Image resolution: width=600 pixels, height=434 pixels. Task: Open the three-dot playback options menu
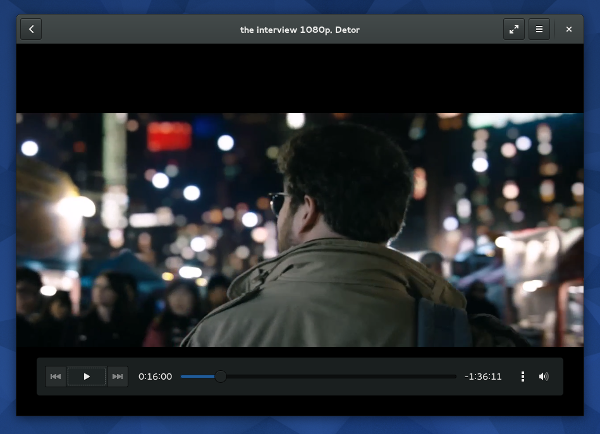coord(522,376)
